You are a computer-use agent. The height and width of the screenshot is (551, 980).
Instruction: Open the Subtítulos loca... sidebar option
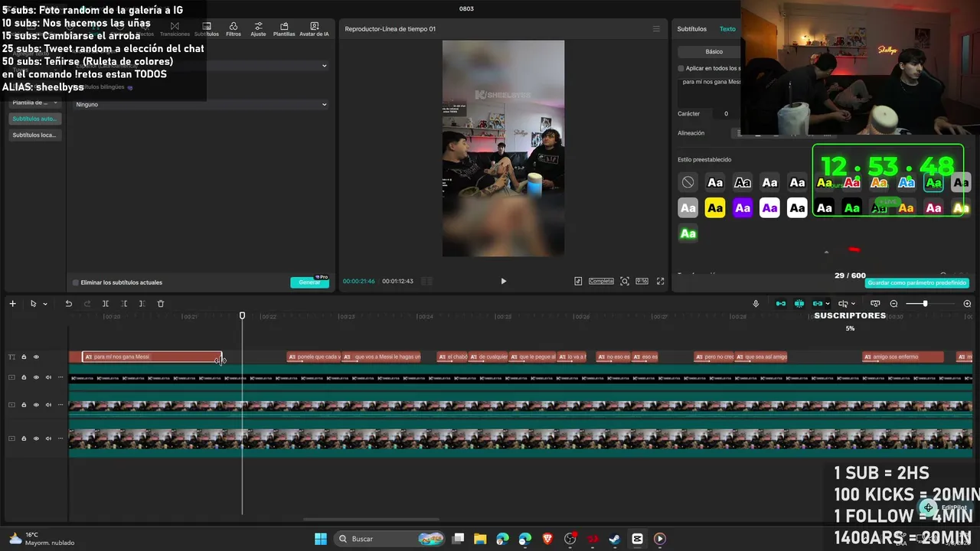(34, 135)
